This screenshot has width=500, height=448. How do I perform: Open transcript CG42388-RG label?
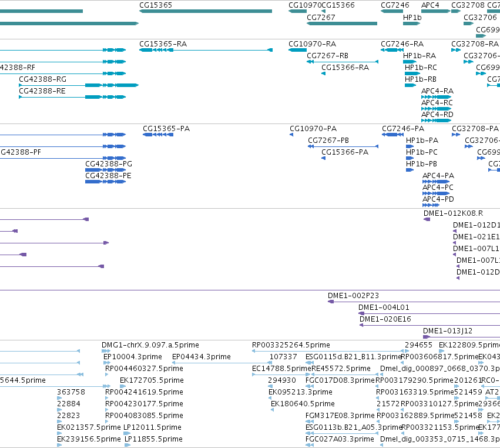(43, 79)
